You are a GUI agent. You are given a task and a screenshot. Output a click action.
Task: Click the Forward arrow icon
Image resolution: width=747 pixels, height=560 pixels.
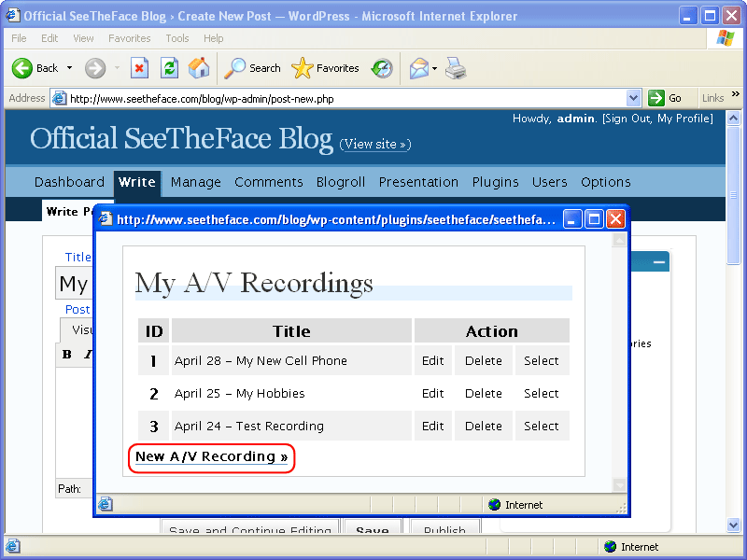tap(95, 68)
